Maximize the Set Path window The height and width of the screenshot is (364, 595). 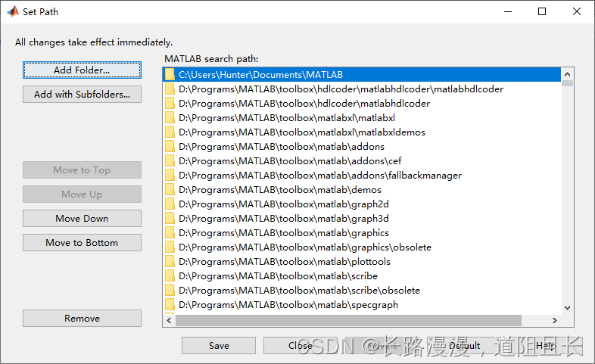(542, 12)
